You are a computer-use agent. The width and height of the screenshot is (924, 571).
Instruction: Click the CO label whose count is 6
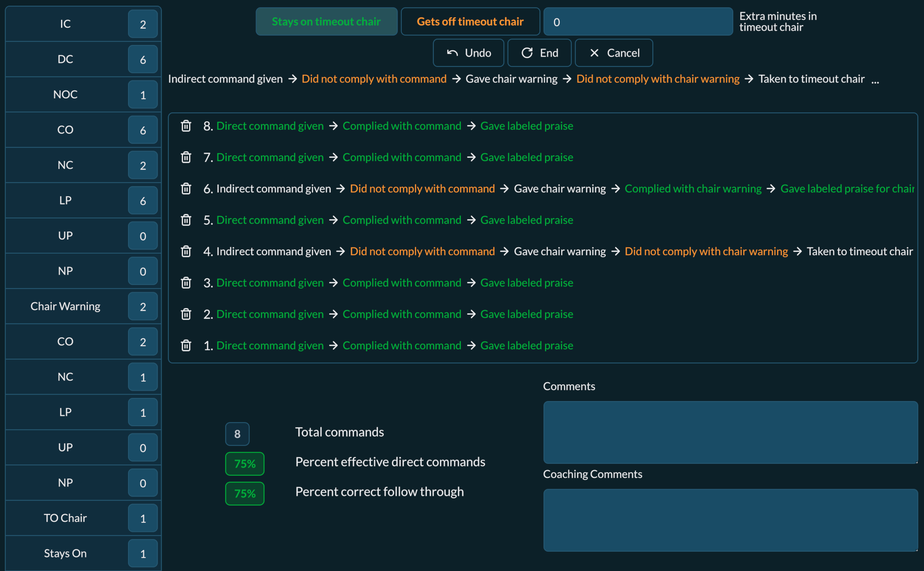[65, 130]
